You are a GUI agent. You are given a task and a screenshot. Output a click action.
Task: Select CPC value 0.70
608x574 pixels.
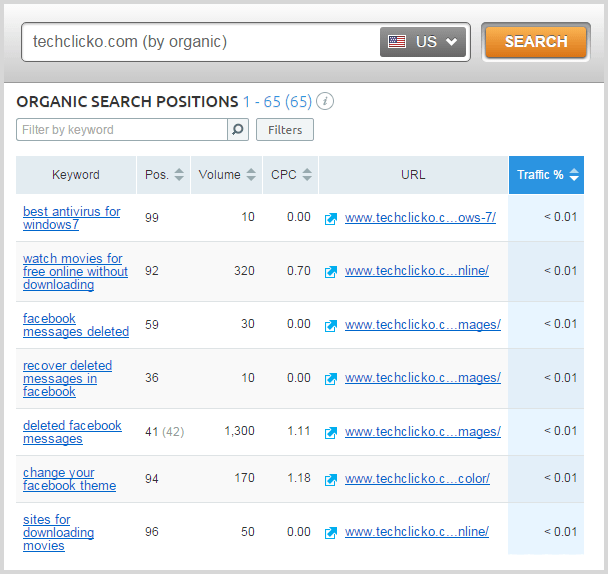point(299,271)
